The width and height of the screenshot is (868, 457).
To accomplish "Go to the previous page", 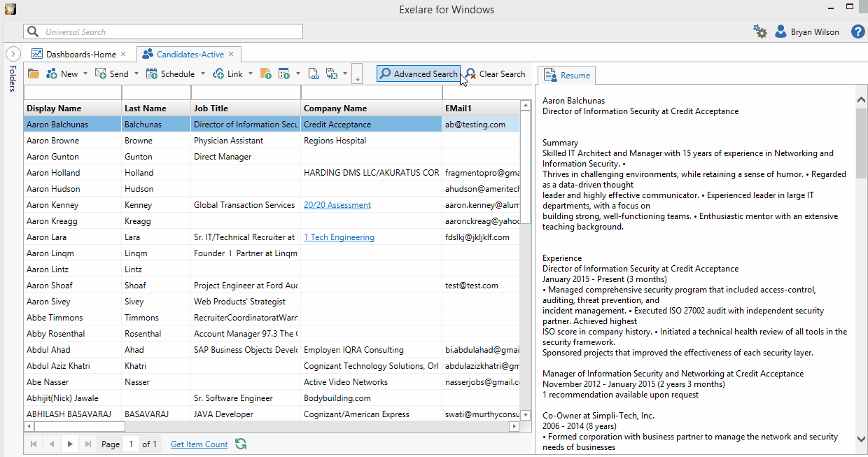I will [x=52, y=444].
